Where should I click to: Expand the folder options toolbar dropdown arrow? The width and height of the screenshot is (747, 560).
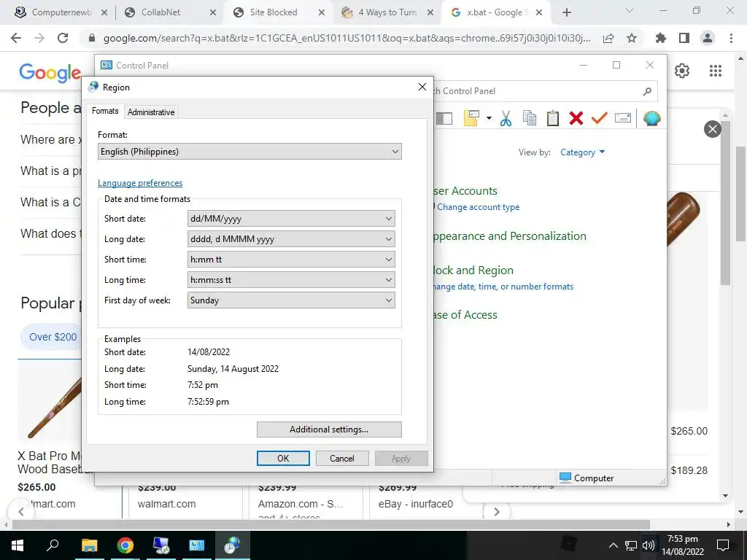coord(489,118)
